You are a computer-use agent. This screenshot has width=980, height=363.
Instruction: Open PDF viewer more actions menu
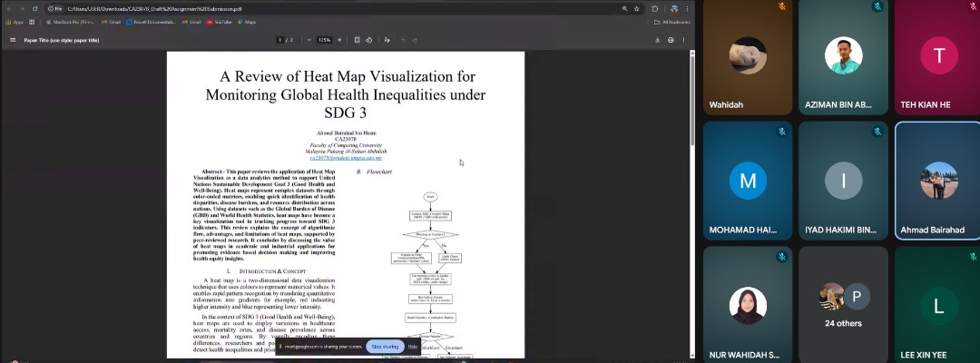(x=684, y=40)
